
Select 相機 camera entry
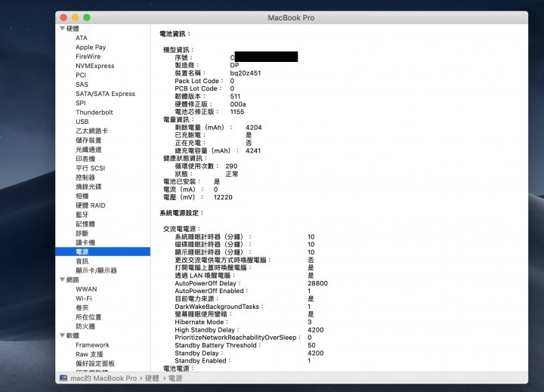pos(82,196)
